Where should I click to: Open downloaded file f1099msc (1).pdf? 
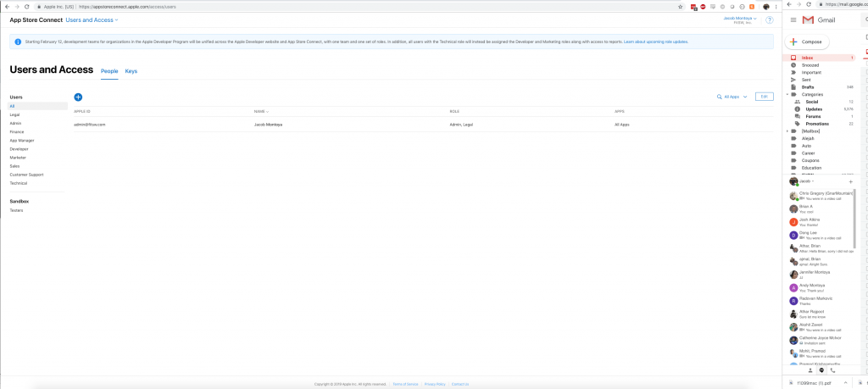[816, 382]
